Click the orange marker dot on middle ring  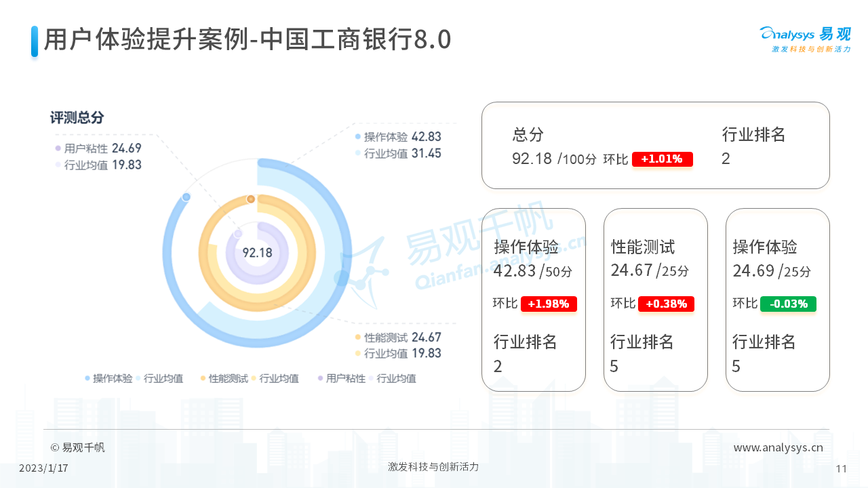[x=251, y=199]
